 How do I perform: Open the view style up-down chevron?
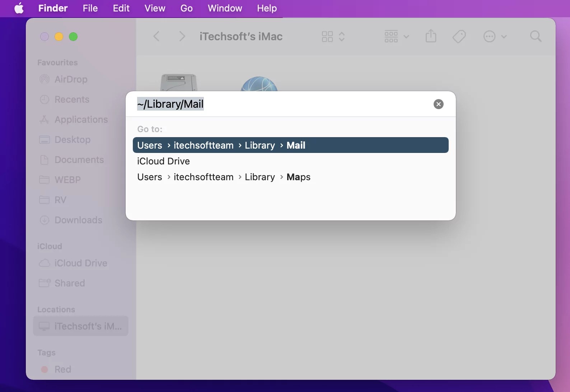tap(342, 36)
